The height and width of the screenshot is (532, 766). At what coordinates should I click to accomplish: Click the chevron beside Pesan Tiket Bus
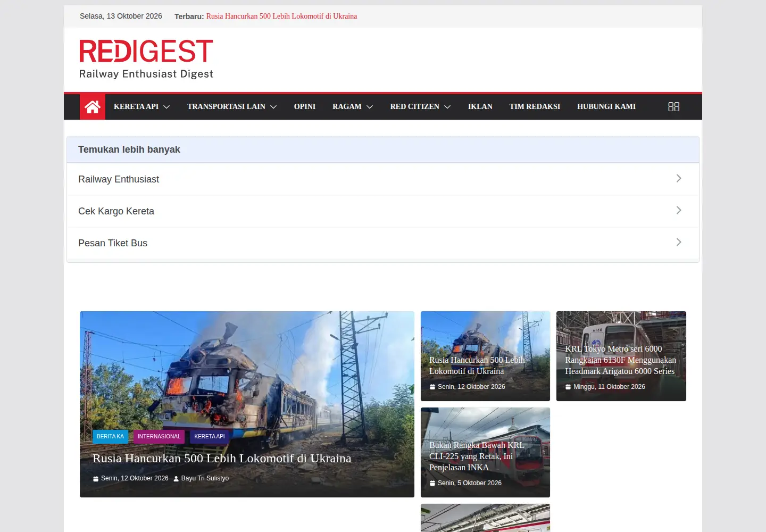pyautogui.click(x=679, y=242)
